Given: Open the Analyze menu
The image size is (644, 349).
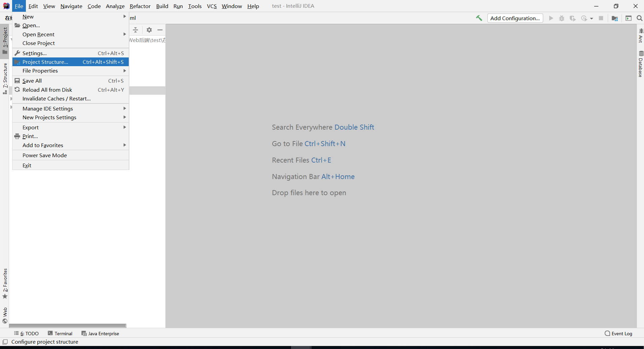Looking at the screenshot, I should pos(115,6).
